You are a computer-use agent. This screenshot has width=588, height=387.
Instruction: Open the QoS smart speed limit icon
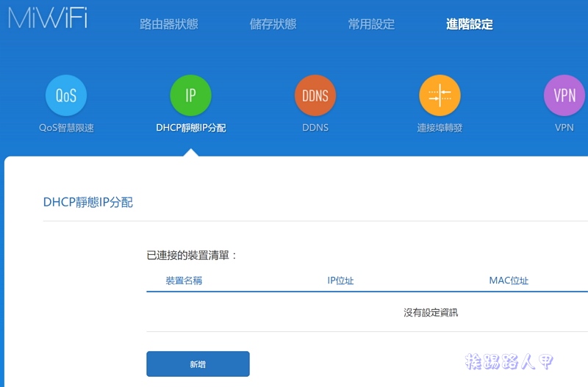coord(66,95)
